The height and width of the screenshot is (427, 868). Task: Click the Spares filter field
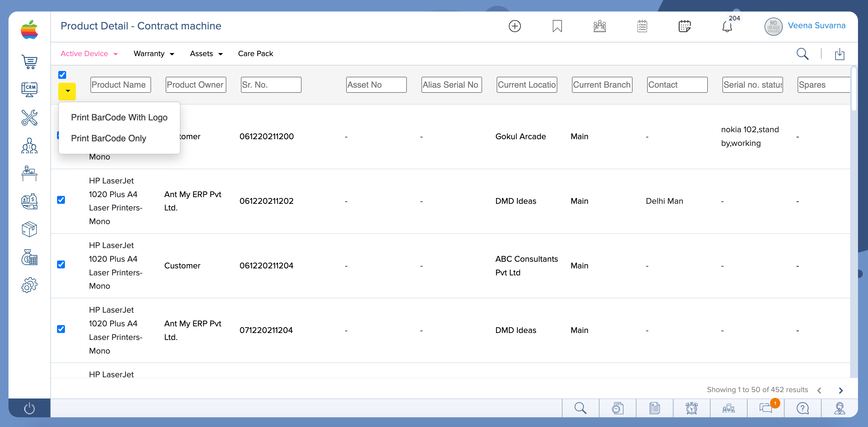(x=824, y=85)
